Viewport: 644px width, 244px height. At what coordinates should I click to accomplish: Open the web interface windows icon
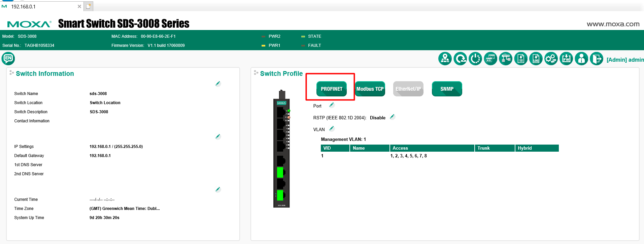click(x=490, y=59)
